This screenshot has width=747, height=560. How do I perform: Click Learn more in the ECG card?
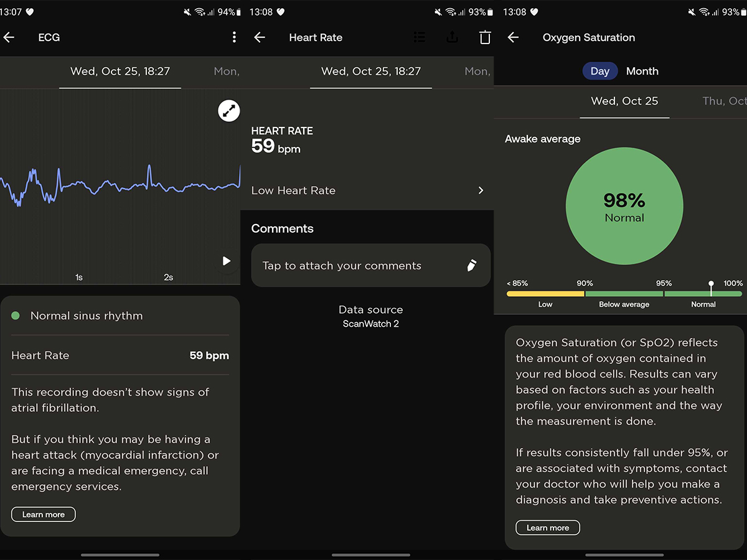coord(44,515)
